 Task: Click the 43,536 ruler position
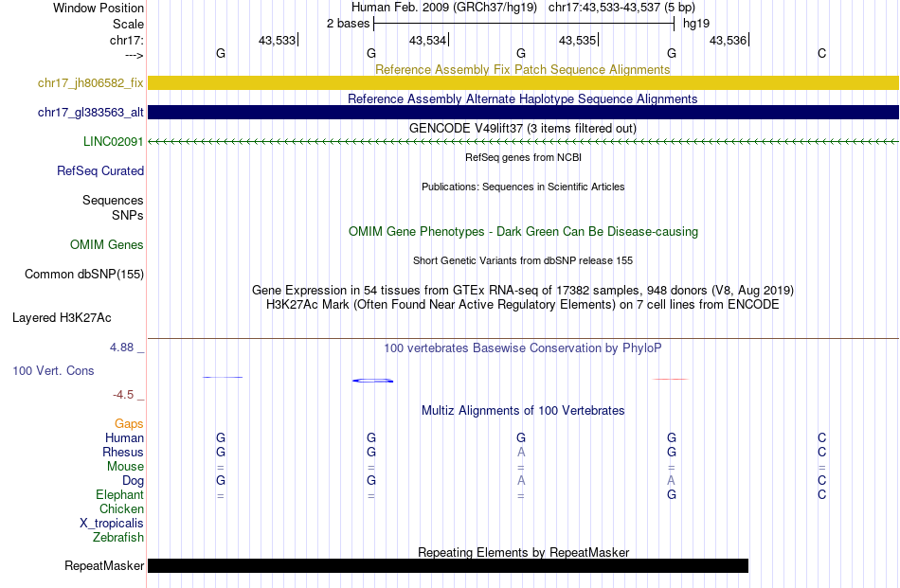tap(728, 40)
